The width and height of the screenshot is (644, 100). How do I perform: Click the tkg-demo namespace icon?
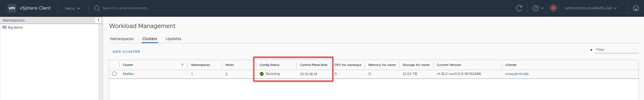4,27
